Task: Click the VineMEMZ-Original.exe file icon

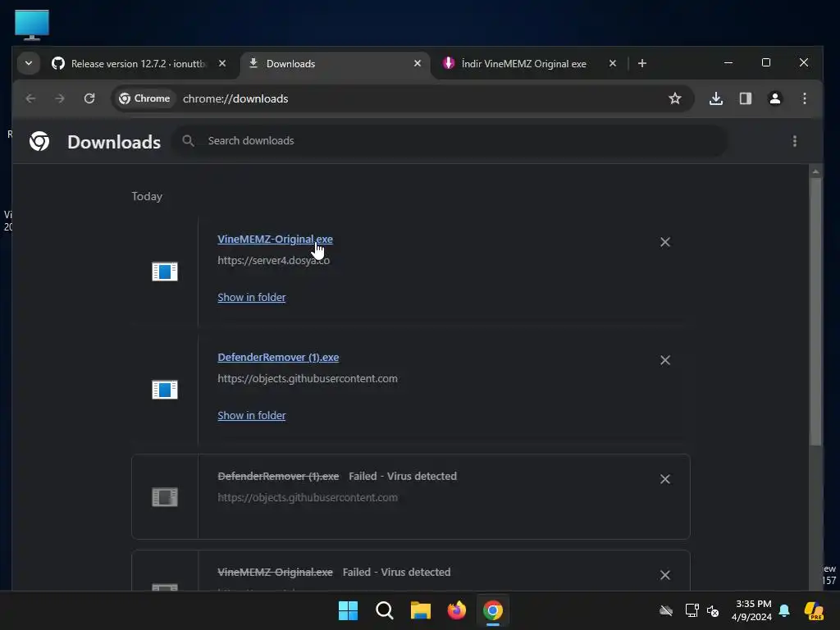Action: (x=164, y=272)
